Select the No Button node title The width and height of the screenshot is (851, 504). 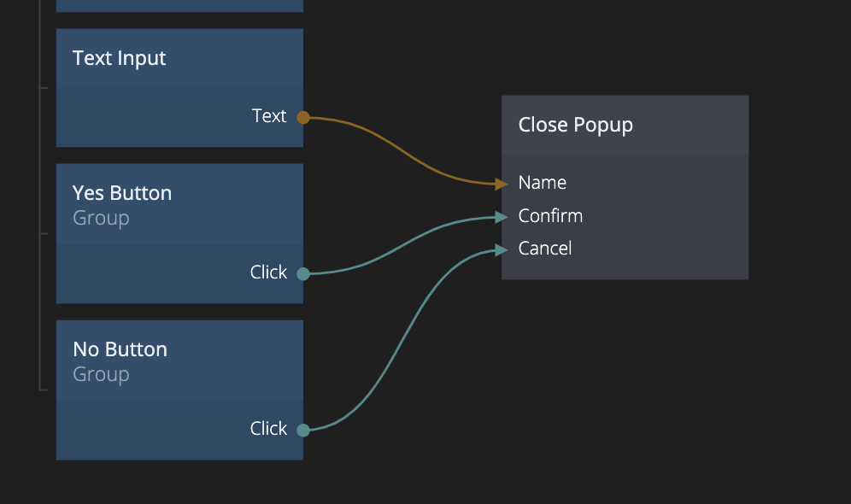pyautogui.click(x=120, y=349)
